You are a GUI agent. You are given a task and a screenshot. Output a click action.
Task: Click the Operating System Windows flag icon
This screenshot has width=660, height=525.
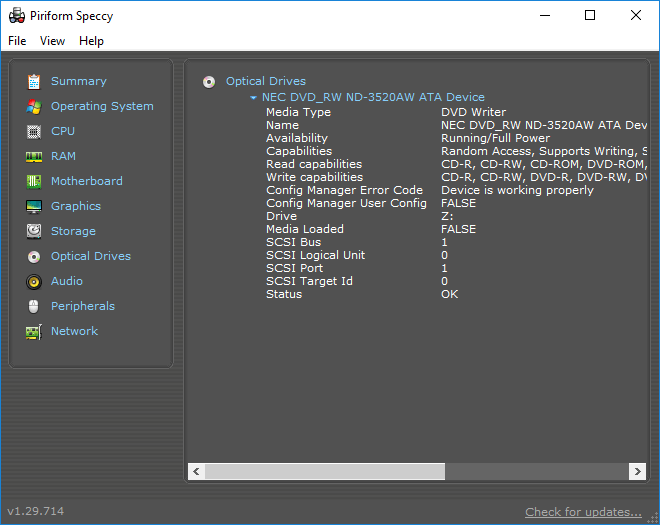tap(34, 107)
